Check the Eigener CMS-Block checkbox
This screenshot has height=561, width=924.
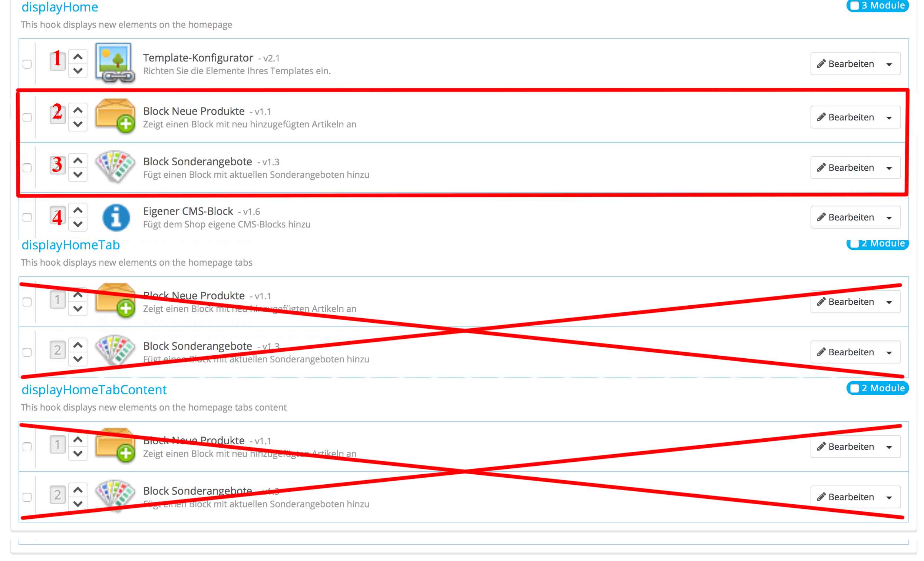27,218
